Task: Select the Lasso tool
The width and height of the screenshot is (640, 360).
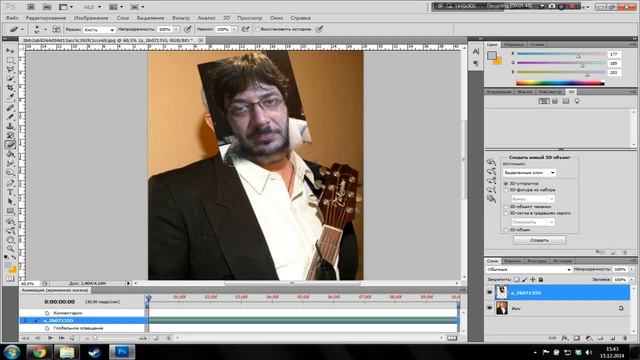Action: pyautogui.click(x=10, y=69)
